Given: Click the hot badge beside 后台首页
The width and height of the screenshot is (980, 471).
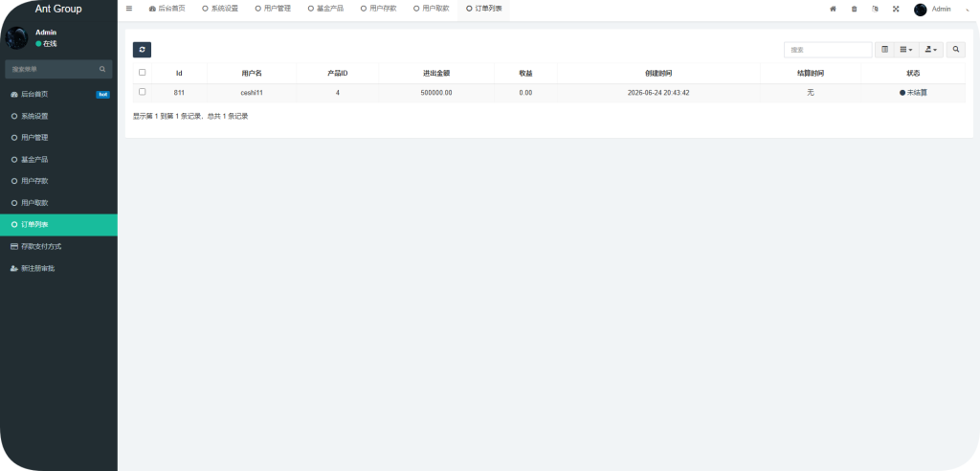Looking at the screenshot, I should coord(103,95).
